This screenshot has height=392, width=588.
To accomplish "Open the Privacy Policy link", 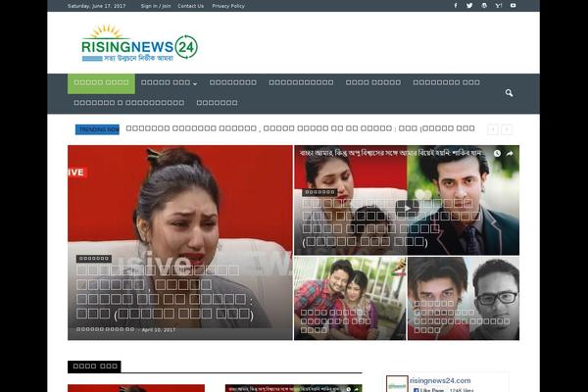I will click(x=228, y=6).
